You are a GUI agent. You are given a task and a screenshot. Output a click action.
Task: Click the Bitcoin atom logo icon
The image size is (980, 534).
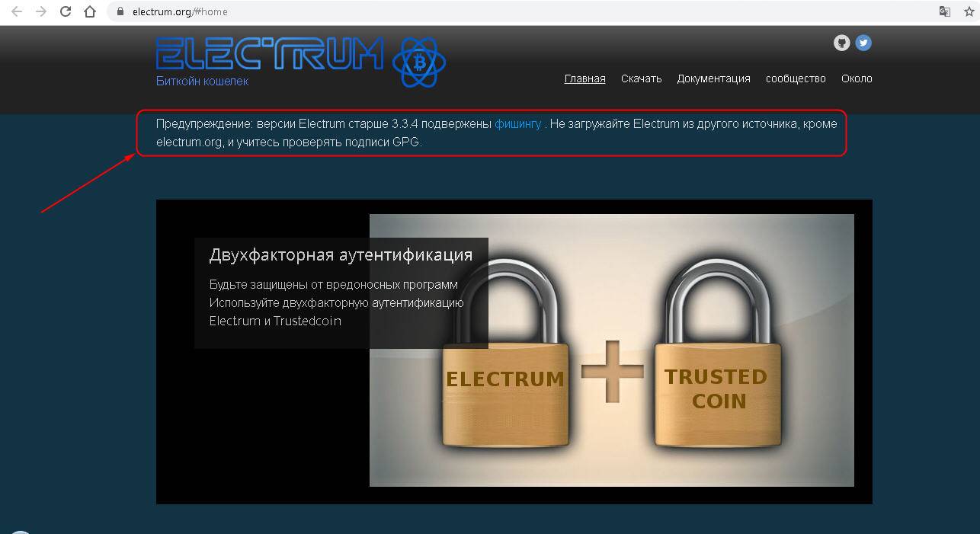[x=419, y=62]
